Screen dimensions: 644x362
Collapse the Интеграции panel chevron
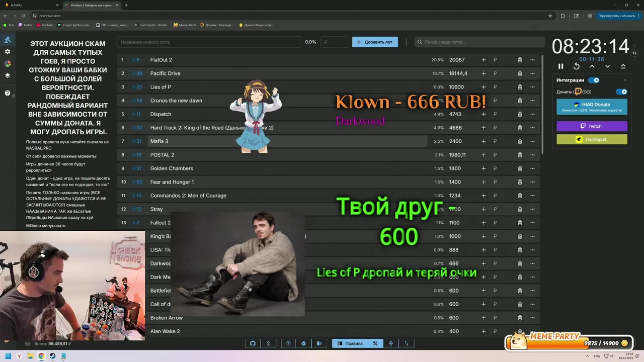point(625,80)
